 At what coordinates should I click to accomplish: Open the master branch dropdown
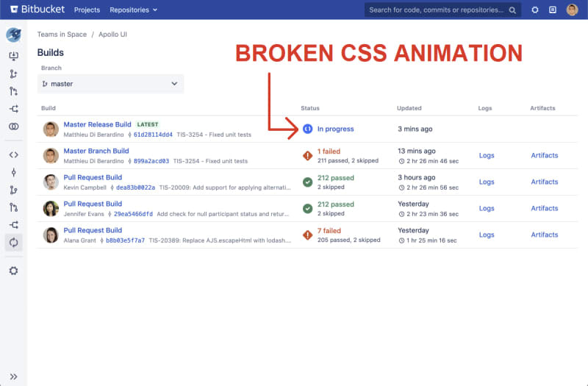click(x=110, y=84)
